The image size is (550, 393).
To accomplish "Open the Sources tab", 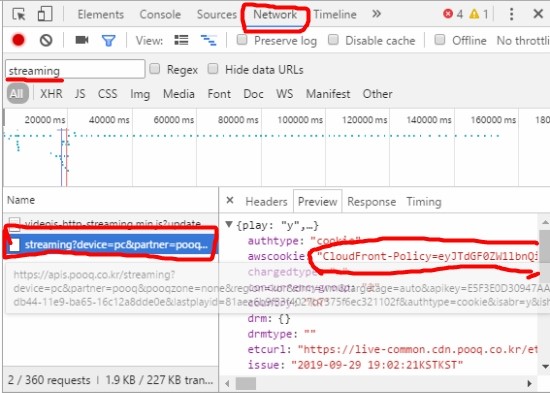I will click(x=217, y=14).
